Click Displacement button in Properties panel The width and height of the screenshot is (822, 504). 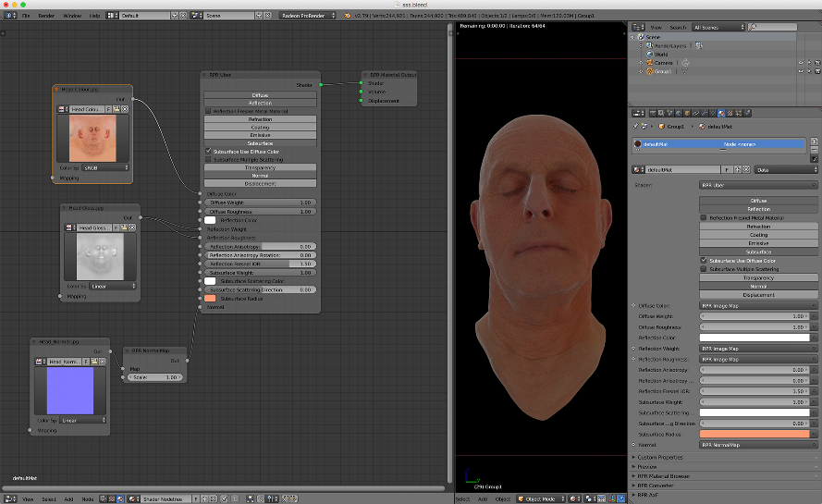758,295
